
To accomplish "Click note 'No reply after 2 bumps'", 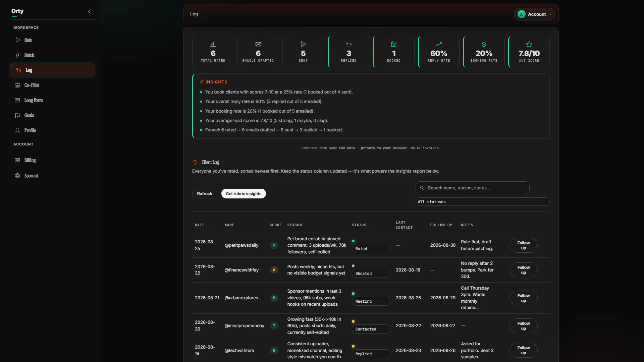I will 477,270.
